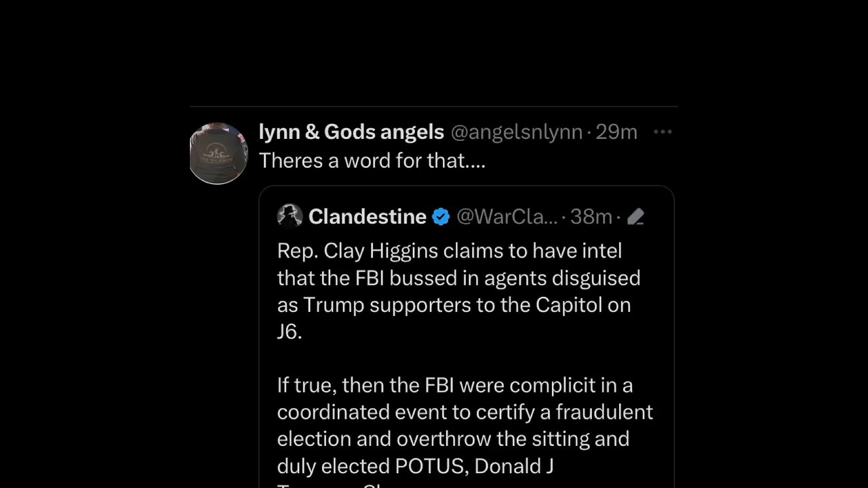The height and width of the screenshot is (488, 868).
Task: Open the 29m post timestamp
Action: coord(616,132)
